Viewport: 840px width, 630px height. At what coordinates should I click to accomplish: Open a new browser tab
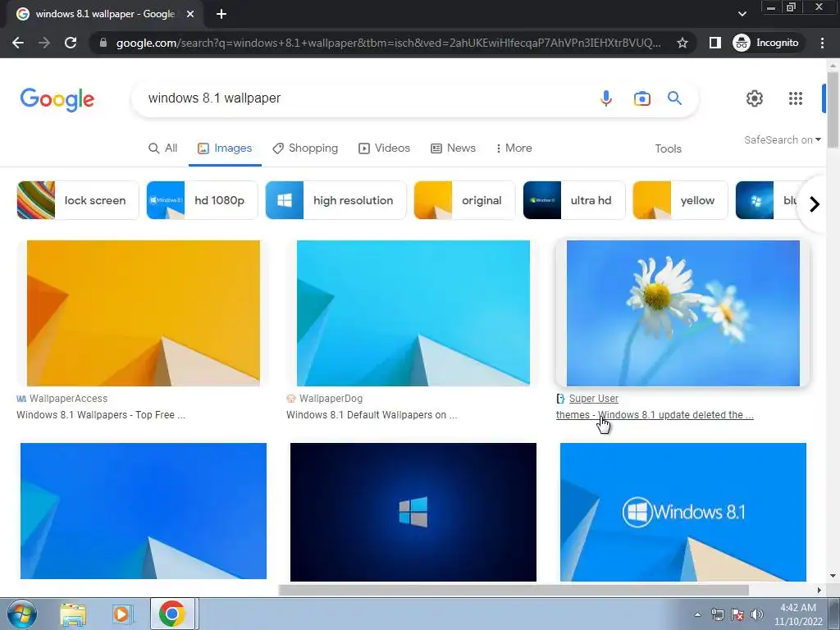coord(221,14)
